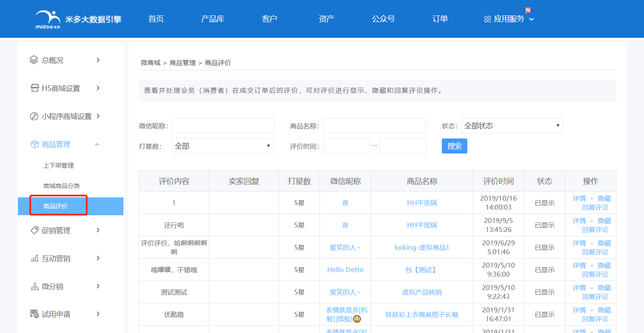Click the H5商城设置 shop icon
The image size is (644, 333).
(x=35, y=88)
